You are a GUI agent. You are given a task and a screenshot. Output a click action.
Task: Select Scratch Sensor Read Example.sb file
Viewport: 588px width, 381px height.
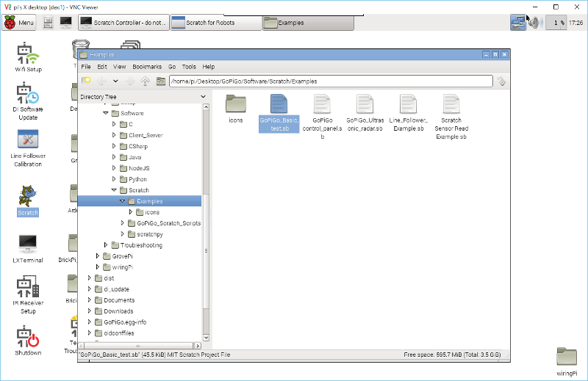tap(451, 117)
